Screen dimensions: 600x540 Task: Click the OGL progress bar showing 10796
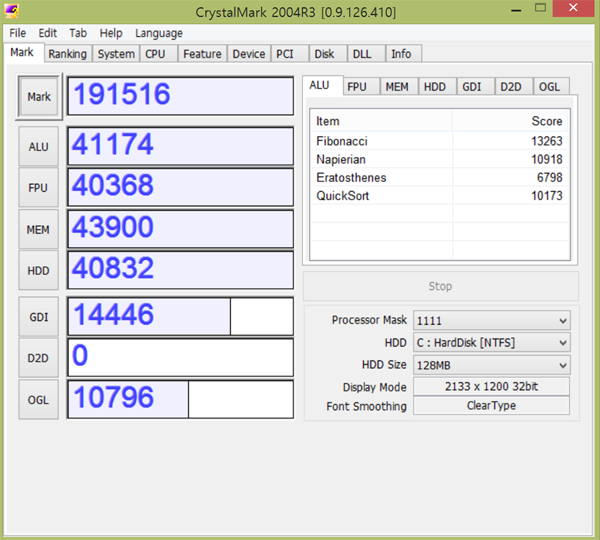[x=181, y=399]
